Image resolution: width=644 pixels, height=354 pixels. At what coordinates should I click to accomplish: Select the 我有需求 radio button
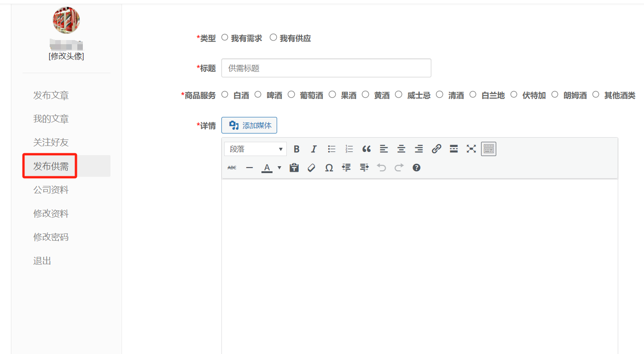pos(225,38)
